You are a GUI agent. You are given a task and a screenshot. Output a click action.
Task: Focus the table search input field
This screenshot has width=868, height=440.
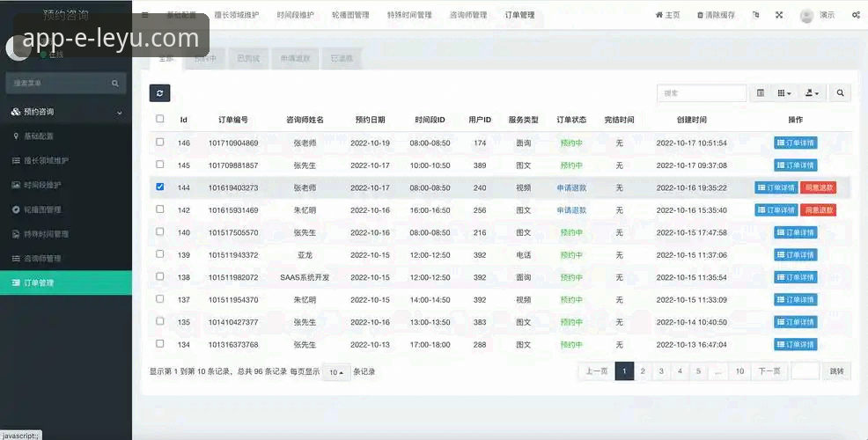pos(702,93)
